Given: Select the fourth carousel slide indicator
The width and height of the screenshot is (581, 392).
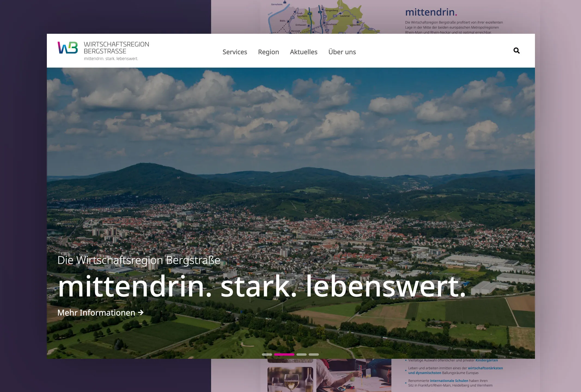Looking at the screenshot, I should (x=314, y=354).
